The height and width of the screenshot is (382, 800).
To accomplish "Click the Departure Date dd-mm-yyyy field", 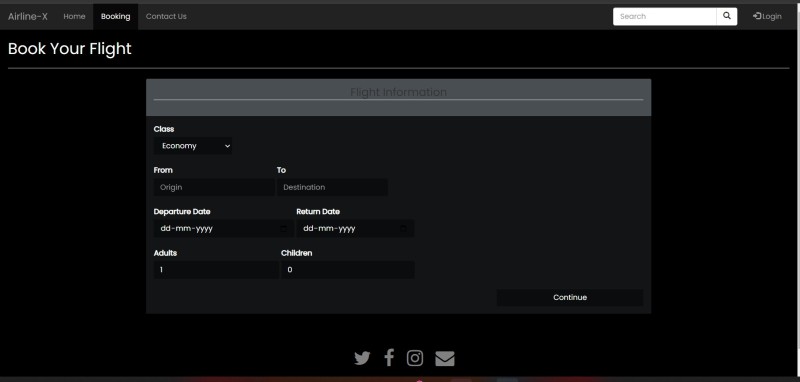I will [223, 228].
